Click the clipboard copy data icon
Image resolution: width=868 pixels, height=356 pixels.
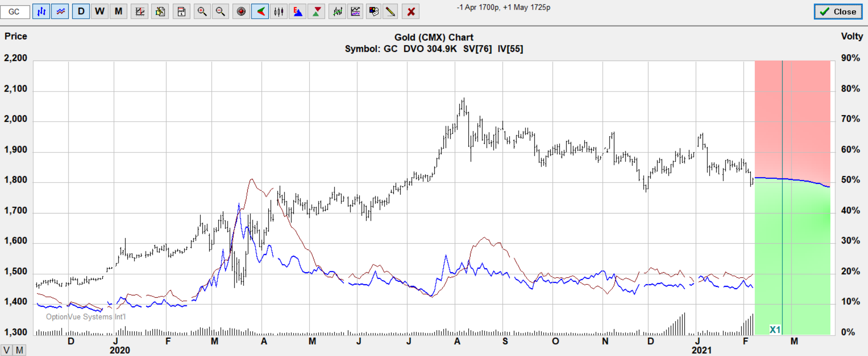coord(160,12)
